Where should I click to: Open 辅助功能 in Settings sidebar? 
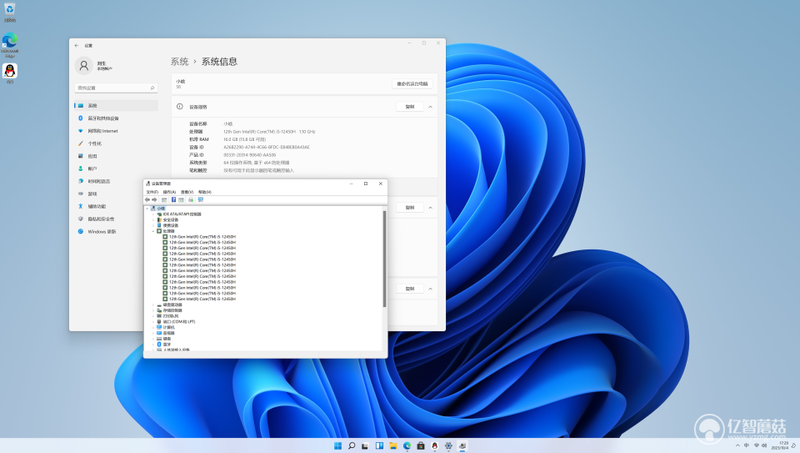(x=116, y=206)
